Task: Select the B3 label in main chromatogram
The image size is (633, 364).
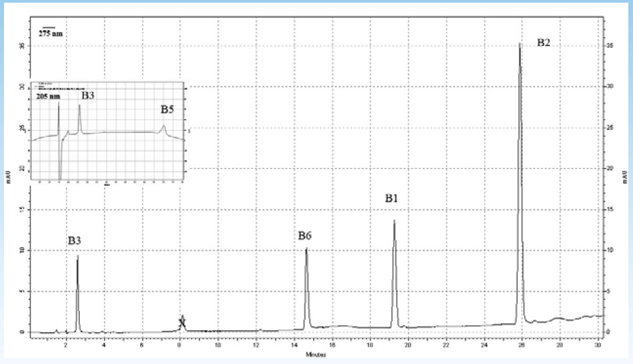Action: (x=75, y=240)
